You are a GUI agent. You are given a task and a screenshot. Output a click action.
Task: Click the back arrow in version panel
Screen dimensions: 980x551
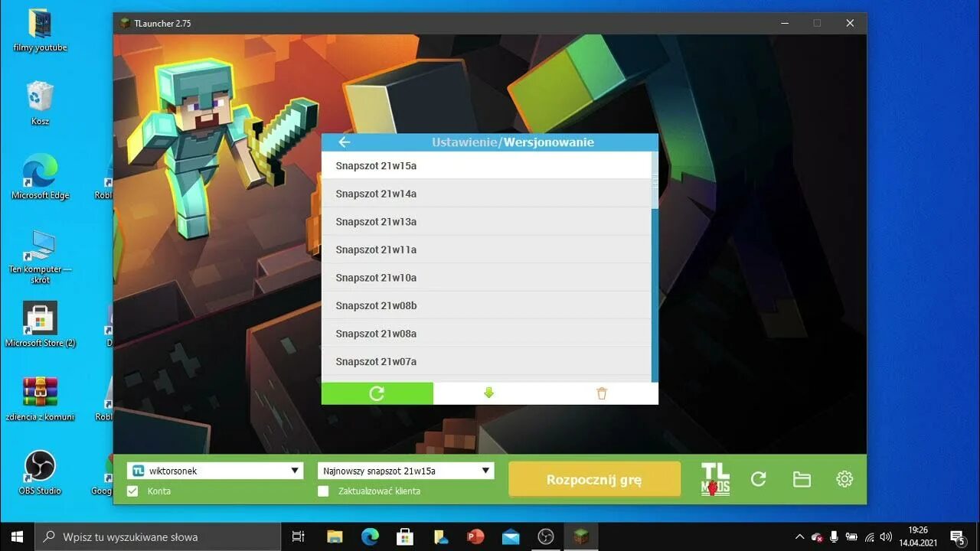tap(344, 142)
